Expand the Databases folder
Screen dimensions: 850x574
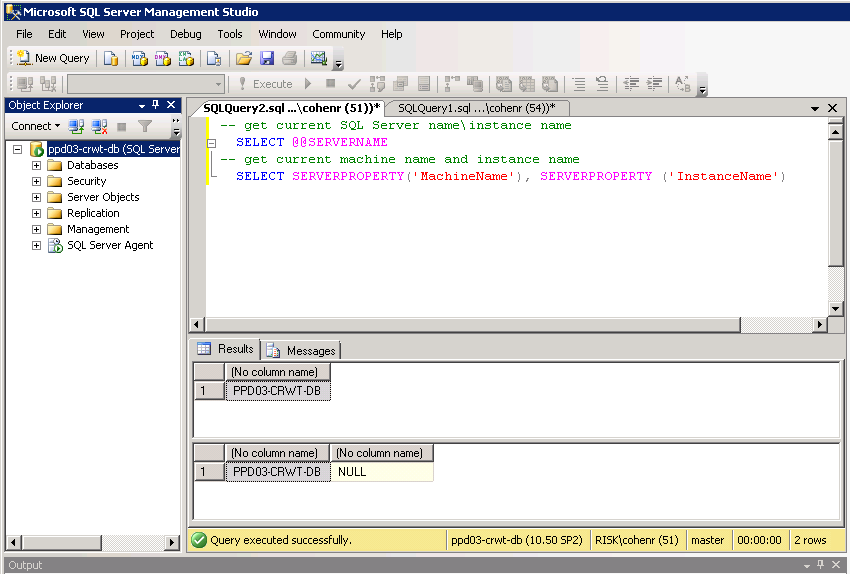pyautogui.click(x=36, y=165)
